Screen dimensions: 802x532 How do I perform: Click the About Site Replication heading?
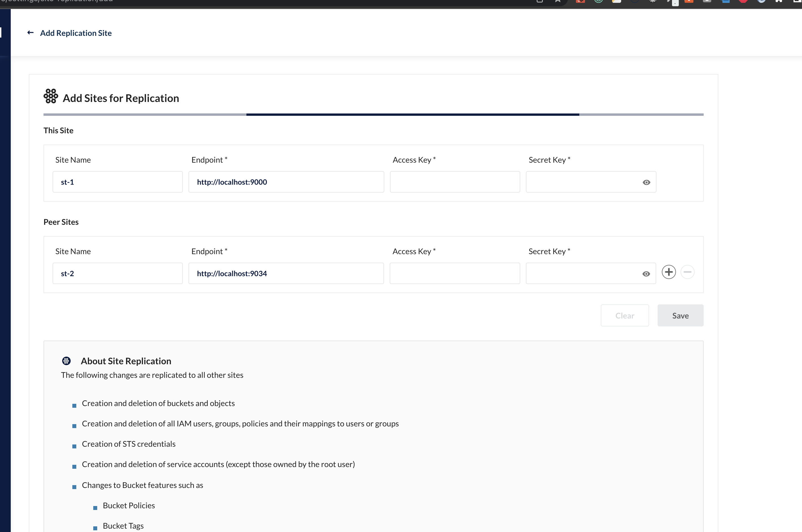coord(126,361)
